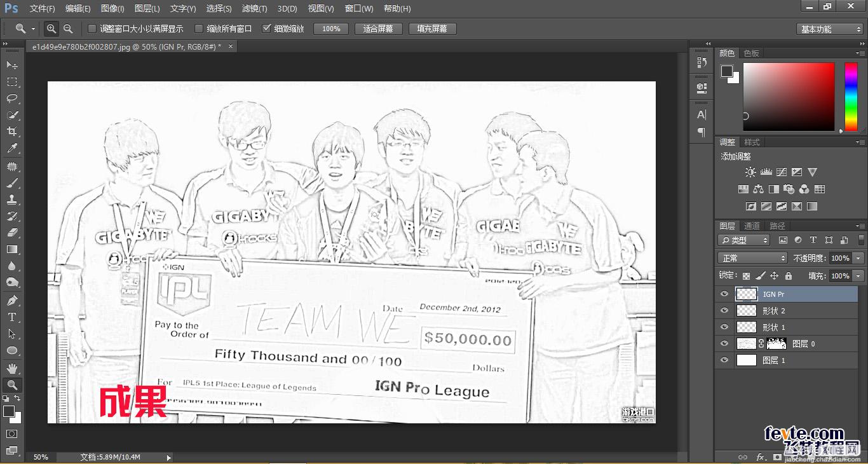Select the Eyedropper tool
The width and height of the screenshot is (868, 464).
click(x=11, y=148)
